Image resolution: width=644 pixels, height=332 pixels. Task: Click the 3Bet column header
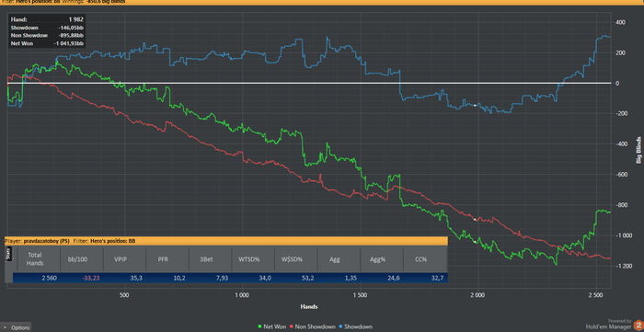[x=210, y=259]
